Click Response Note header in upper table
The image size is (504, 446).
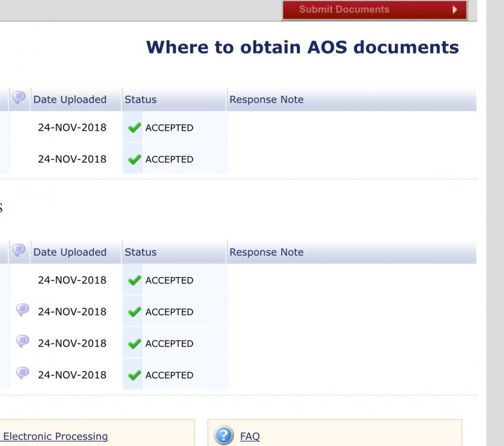267,100
